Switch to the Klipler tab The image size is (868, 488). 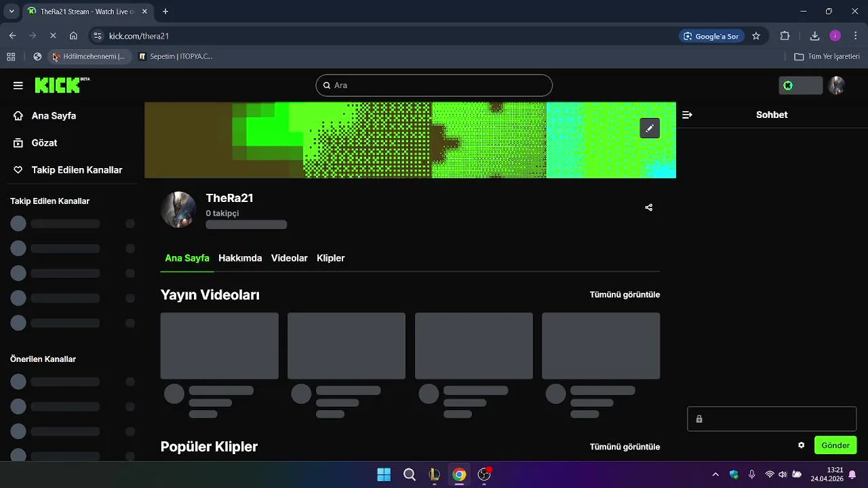coord(331,258)
